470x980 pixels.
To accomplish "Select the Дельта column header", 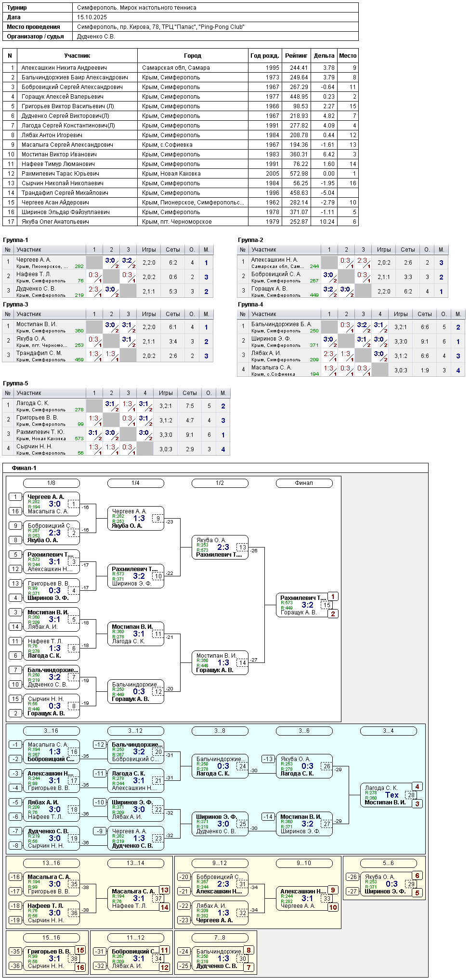I will 324,56.
